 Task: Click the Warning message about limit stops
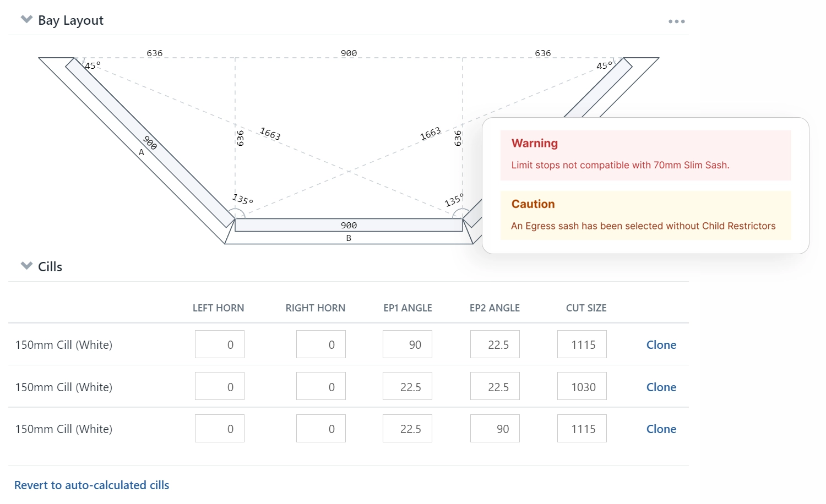pyautogui.click(x=645, y=155)
